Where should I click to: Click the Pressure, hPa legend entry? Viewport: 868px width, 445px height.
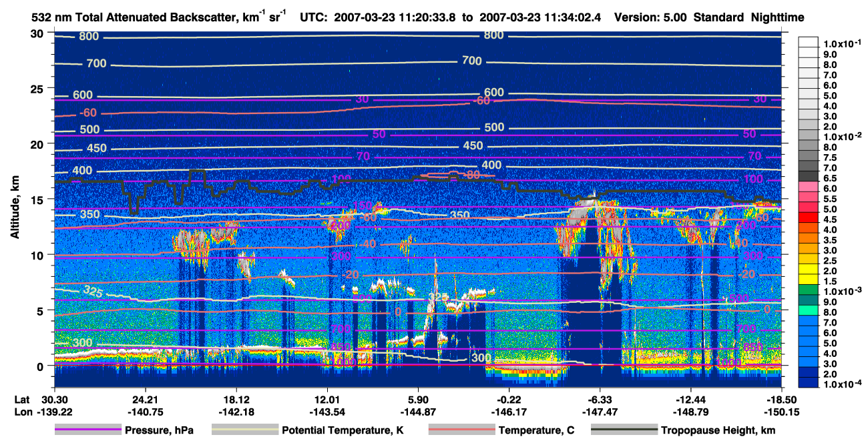pos(159,430)
